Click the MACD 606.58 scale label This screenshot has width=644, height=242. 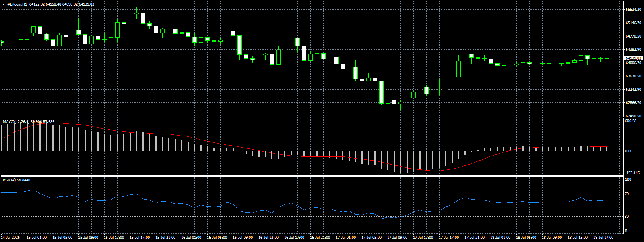[631, 121]
